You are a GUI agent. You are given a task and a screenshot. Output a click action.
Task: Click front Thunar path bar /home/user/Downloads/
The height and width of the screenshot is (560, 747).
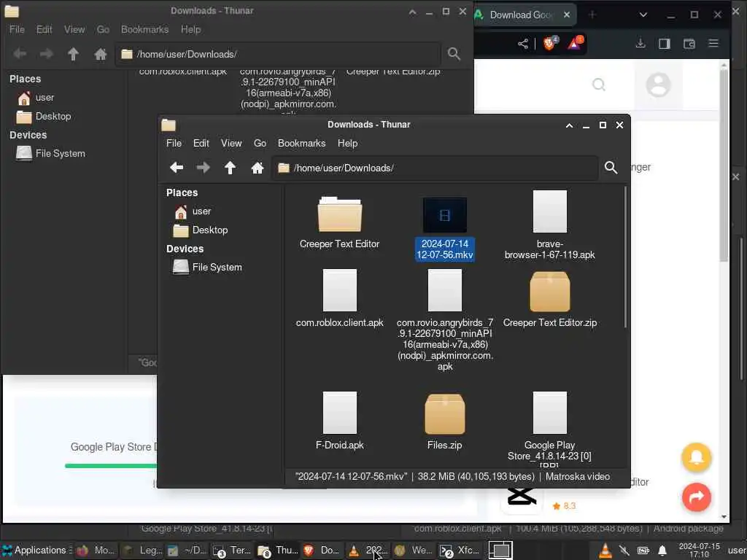436,168
